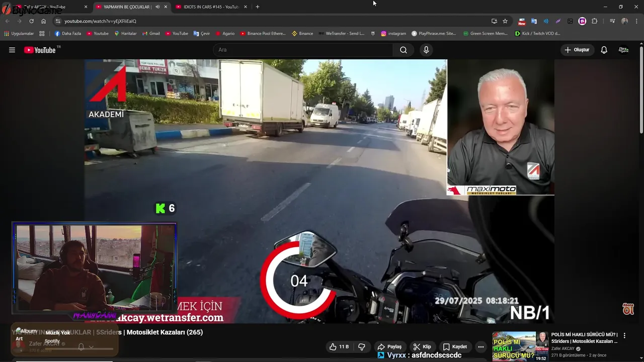Open the YouTube account avatar menu
The image size is (644, 362).
pyautogui.click(x=623, y=50)
